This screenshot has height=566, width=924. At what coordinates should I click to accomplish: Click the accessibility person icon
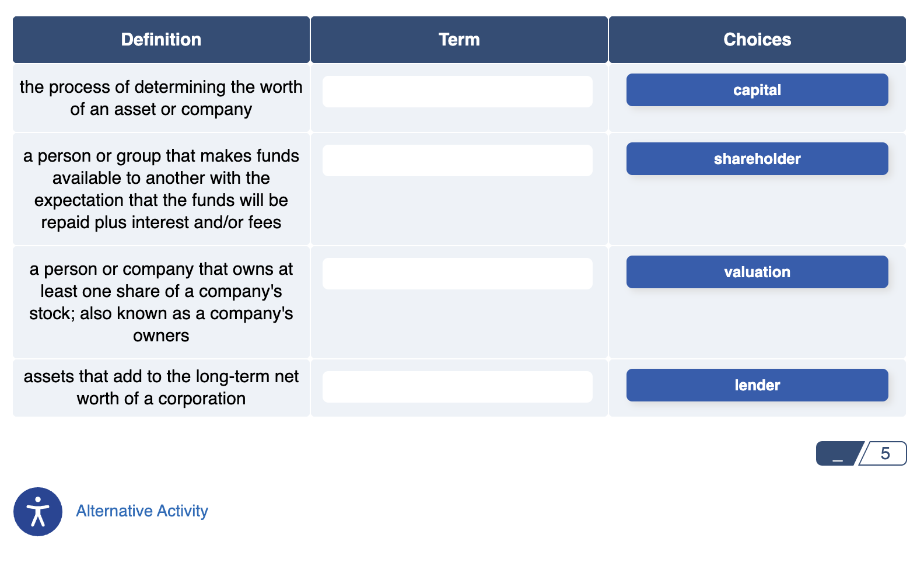tap(38, 512)
